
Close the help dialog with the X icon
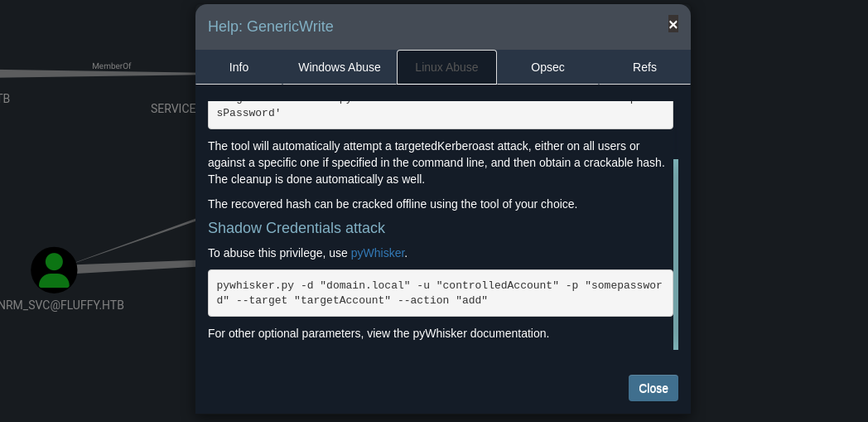coord(673,25)
